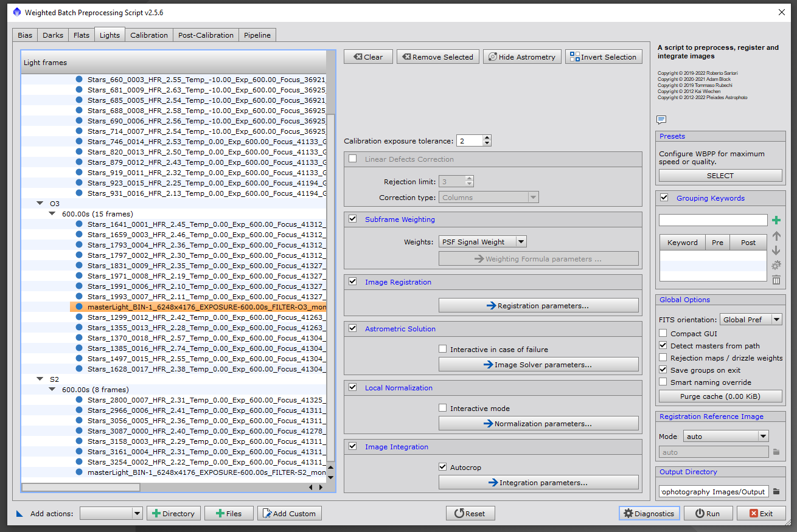This screenshot has height=532, width=797.
Task: Click the grouping keyword text field
Action: coord(713,220)
